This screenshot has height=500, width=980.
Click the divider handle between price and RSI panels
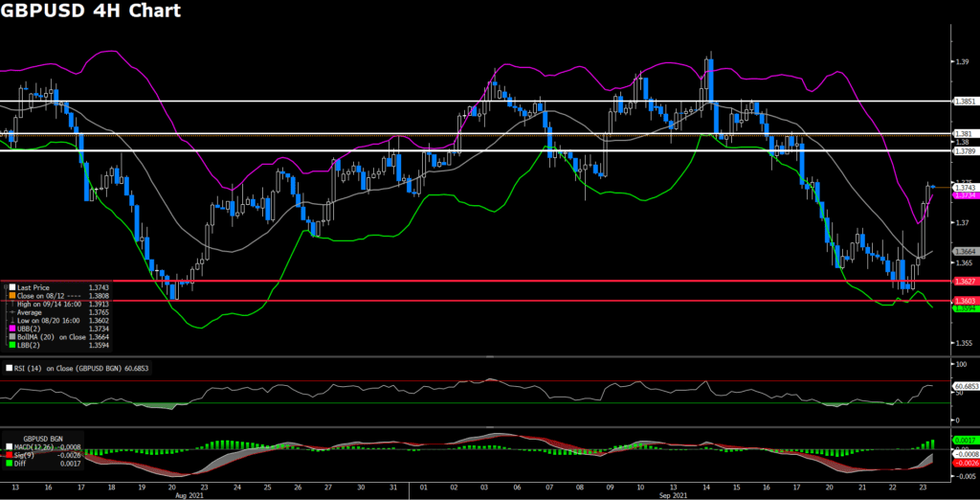pos(490,356)
